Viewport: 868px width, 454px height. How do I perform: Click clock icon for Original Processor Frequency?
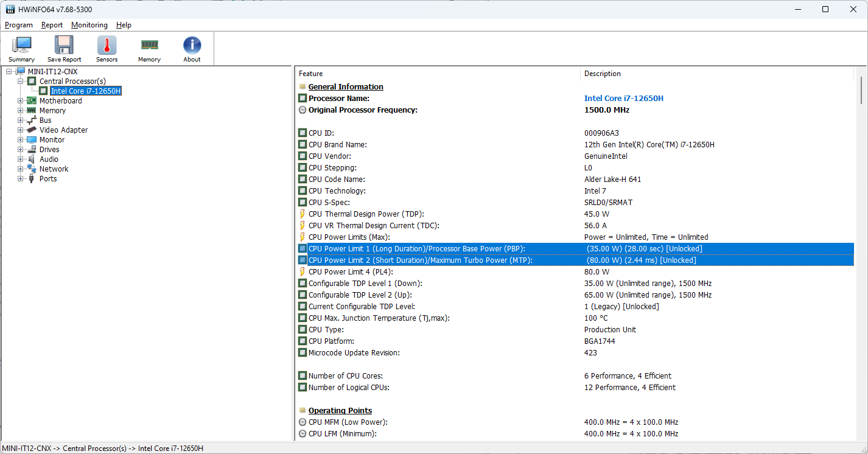pos(303,110)
